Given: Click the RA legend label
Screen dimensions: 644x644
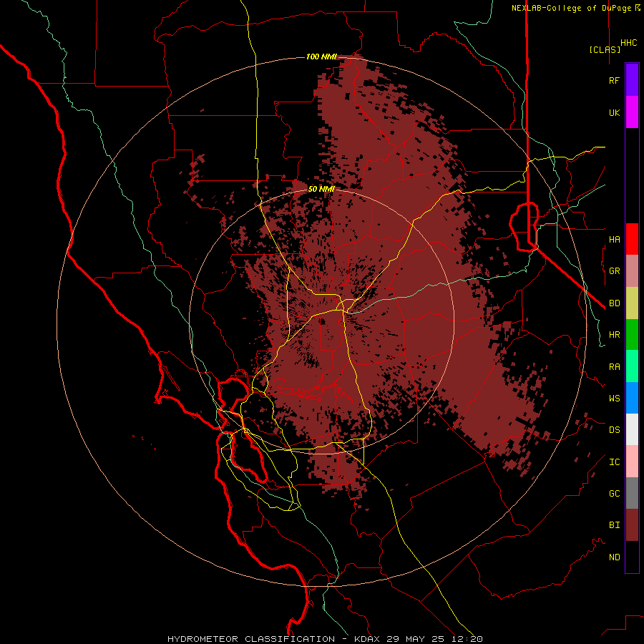Looking at the screenshot, I should tap(615, 366).
